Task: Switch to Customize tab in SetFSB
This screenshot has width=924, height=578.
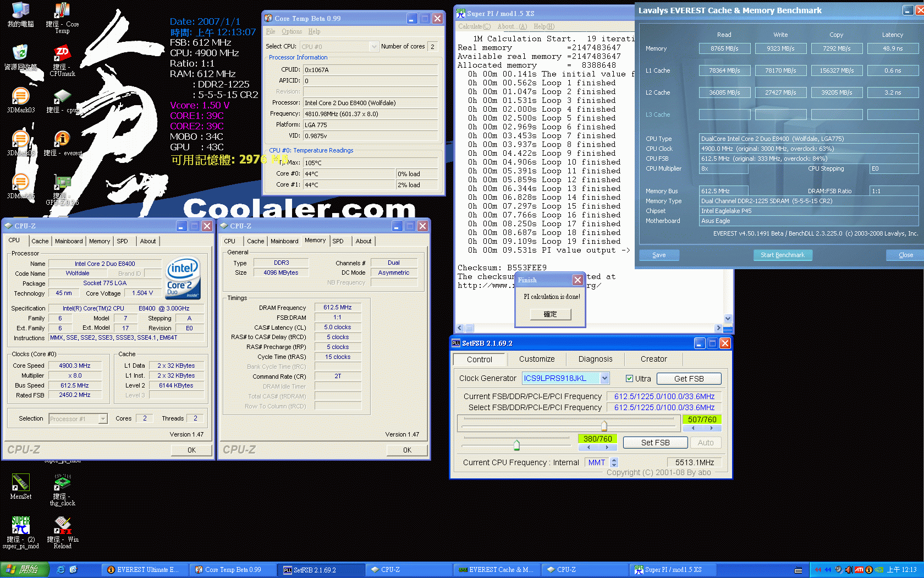Action: pos(537,359)
